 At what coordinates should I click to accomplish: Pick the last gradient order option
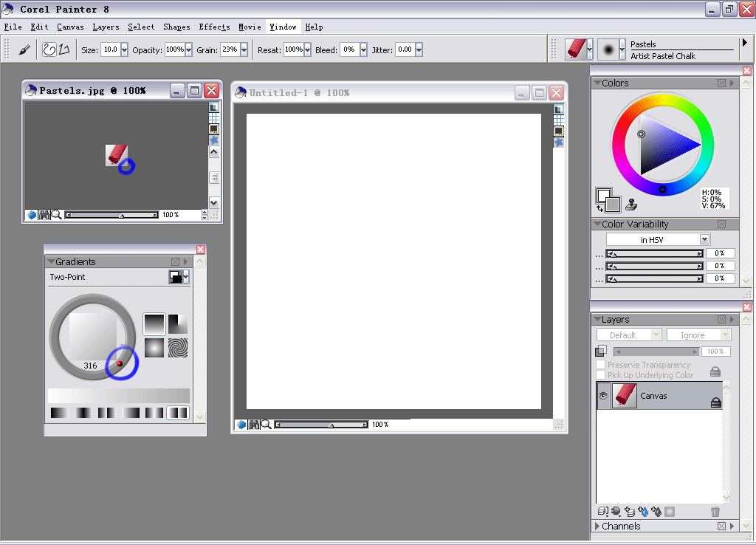tap(177, 413)
